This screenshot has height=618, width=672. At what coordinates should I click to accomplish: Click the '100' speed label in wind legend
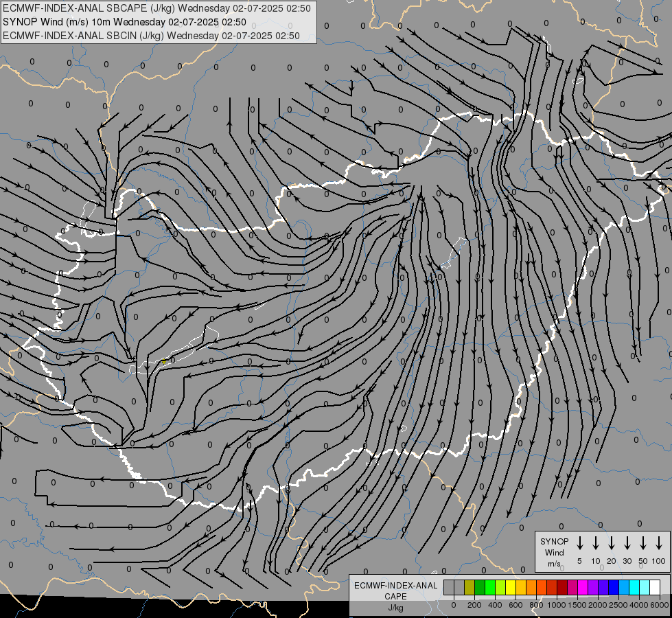pos(659,561)
